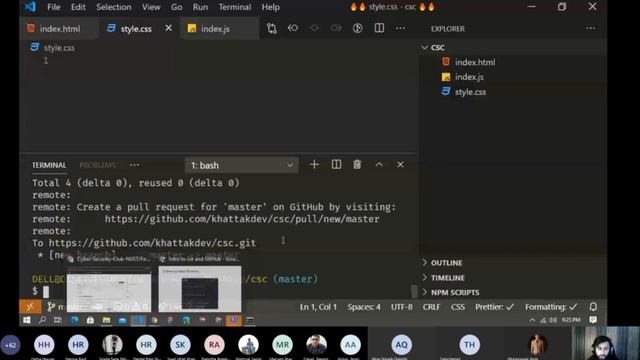Open the Selection menu
The width and height of the screenshot is (640, 360).
(x=113, y=7)
